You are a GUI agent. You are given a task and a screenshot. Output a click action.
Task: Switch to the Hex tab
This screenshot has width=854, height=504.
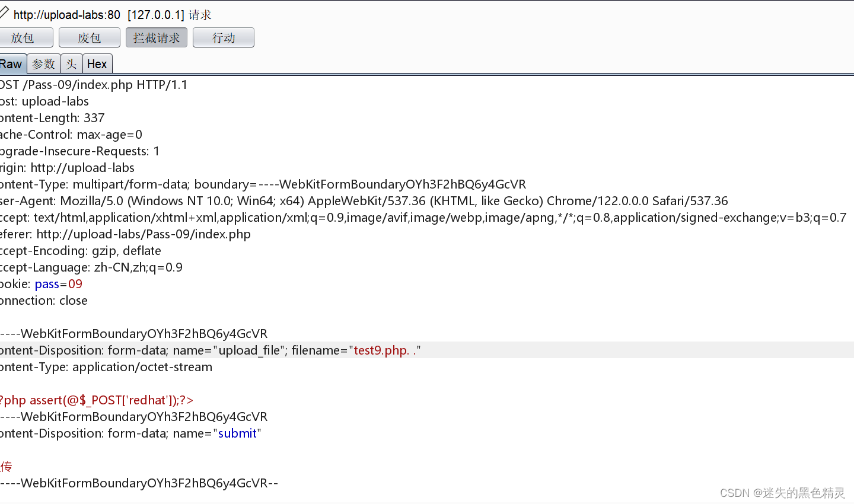pyautogui.click(x=97, y=63)
